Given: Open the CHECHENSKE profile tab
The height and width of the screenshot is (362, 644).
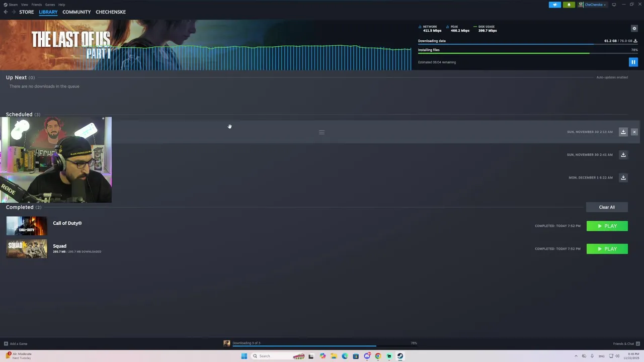Looking at the screenshot, I should pyautogui.click(x=111, y=12).
